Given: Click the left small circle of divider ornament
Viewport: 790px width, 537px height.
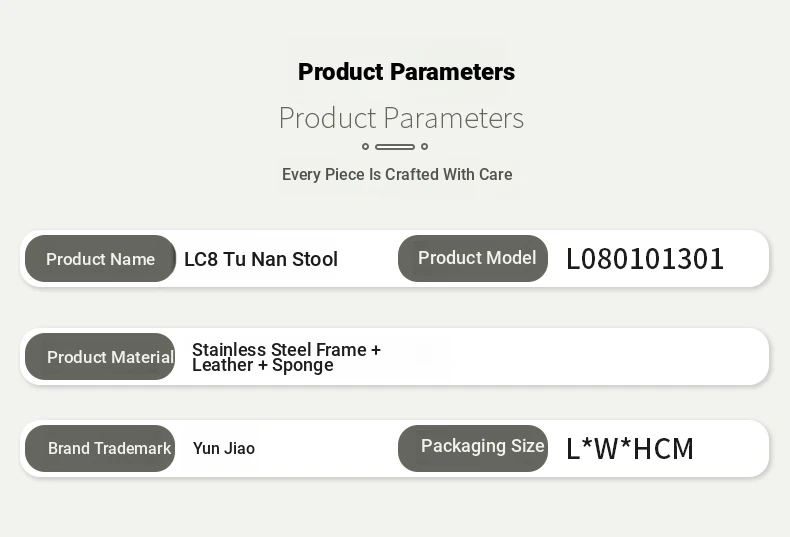Looking at the screenshot, I should [365, 147].
